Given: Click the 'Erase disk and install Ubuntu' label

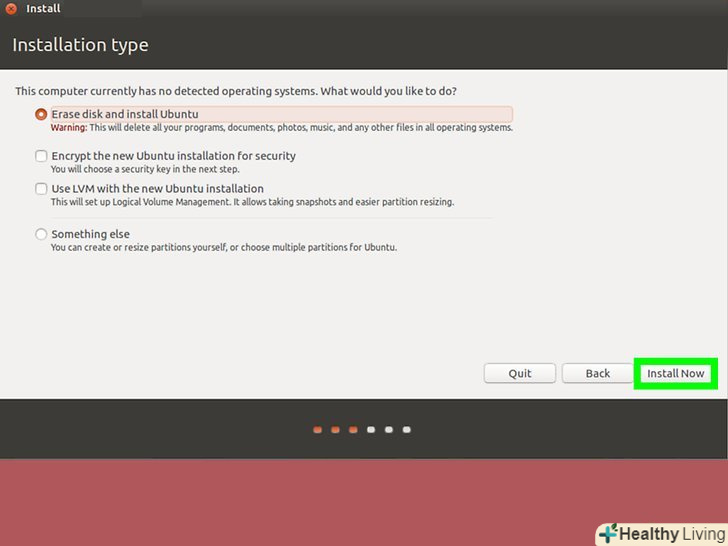Looking at the screenshot, I should click(x=125, y=114).
